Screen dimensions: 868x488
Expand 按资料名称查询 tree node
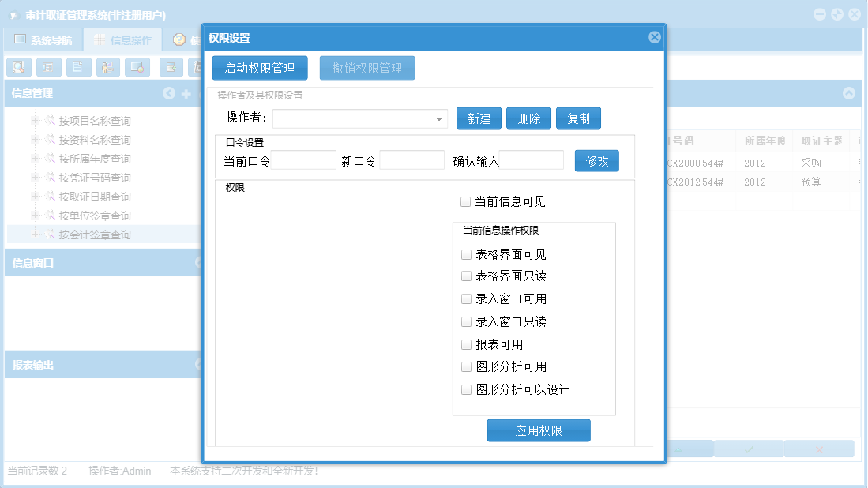[35, 140]
